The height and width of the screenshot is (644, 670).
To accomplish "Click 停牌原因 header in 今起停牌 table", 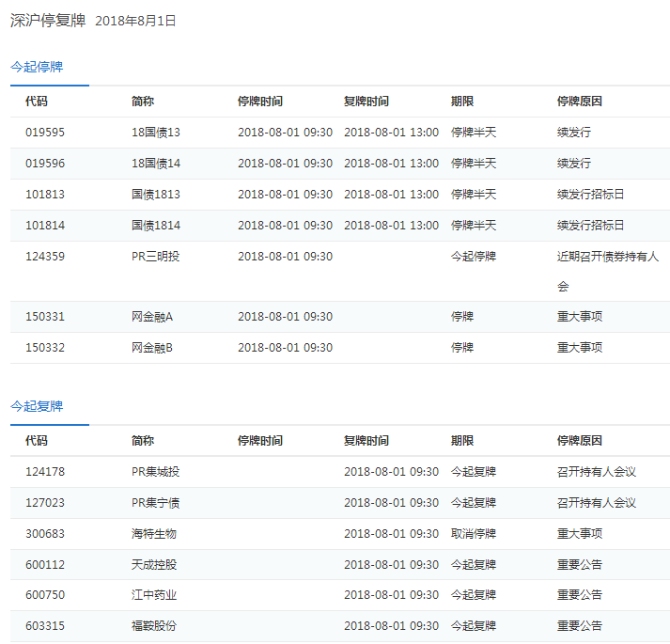I will coord(579,102).
